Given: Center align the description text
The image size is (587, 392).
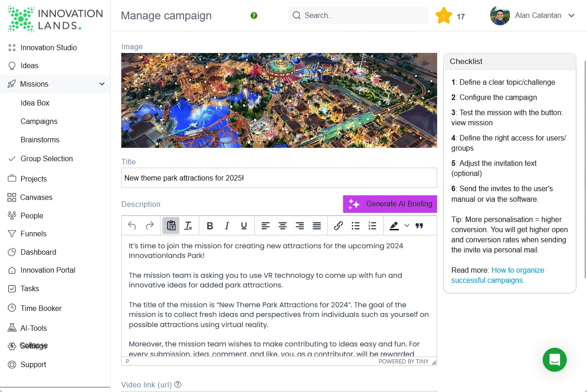Looking at the screenshot, I should (x=283, y=226).
